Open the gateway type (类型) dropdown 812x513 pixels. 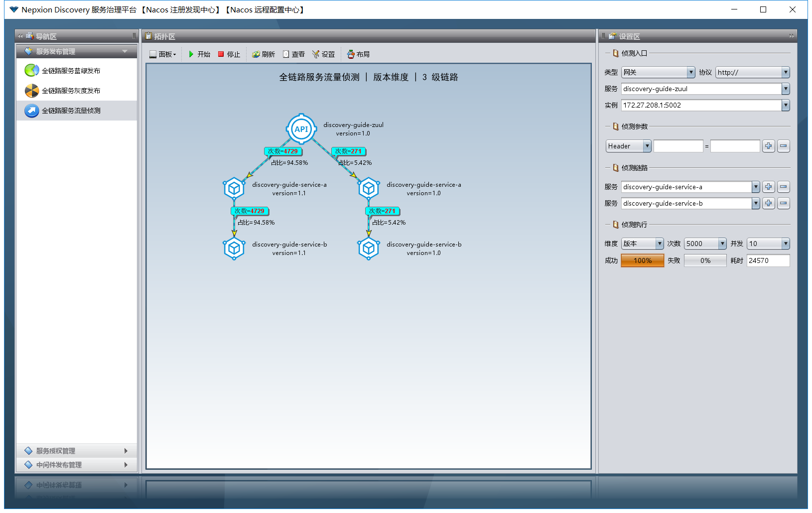pos(690,72)
